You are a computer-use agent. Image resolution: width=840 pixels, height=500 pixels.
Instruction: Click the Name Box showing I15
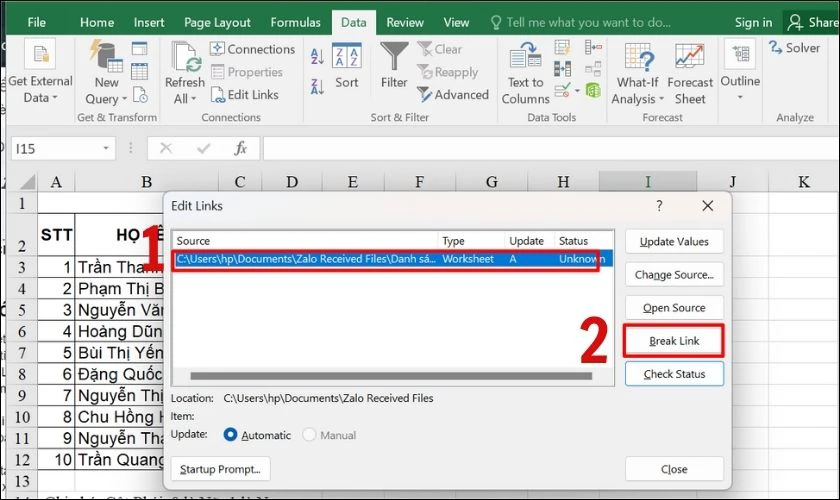click(56, 148)
